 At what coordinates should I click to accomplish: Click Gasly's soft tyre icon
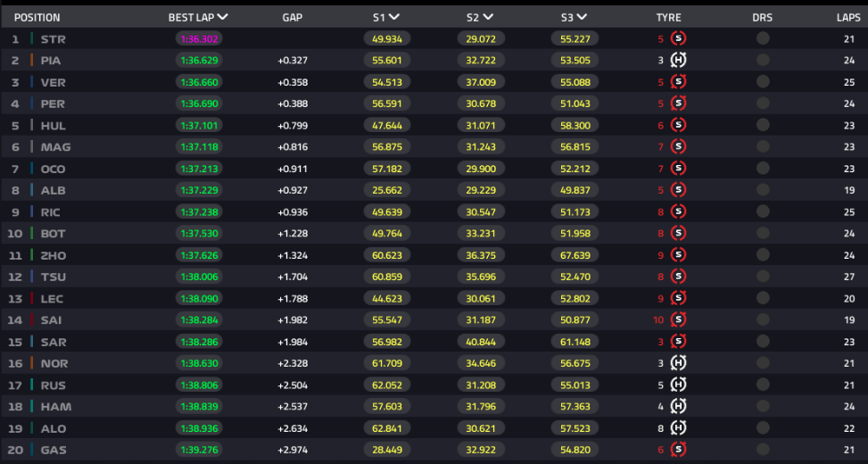(678, 450)
